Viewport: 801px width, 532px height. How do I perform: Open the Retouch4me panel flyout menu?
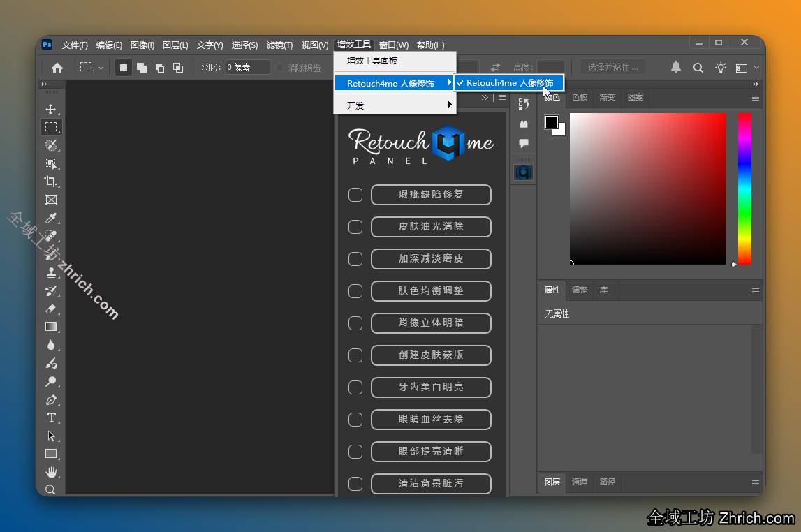501,98
